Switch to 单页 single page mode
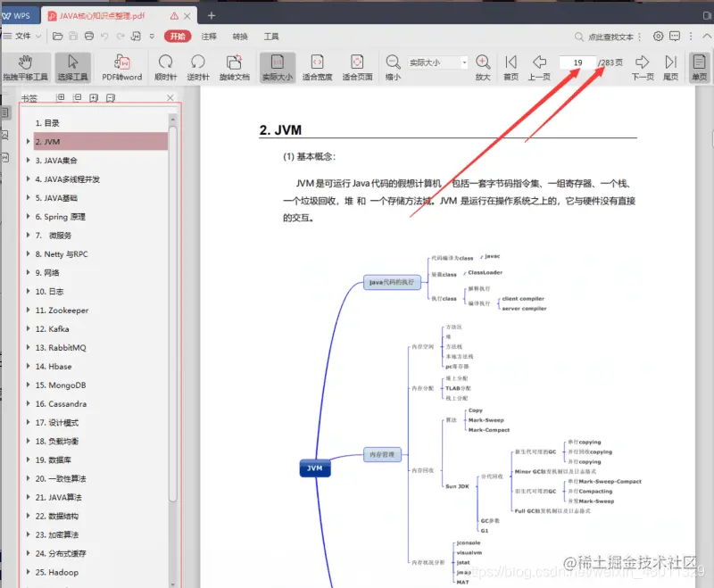 [697, 64]
